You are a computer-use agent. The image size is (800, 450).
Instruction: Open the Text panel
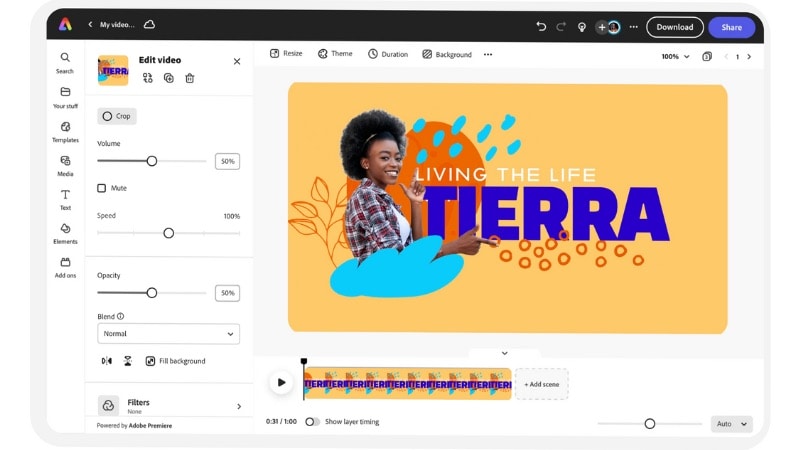65,199
